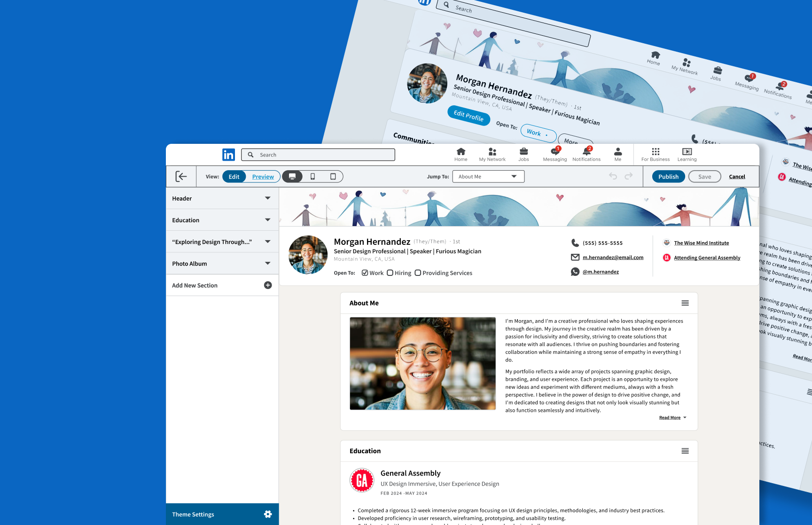Open For Business apps grid
This screenshot has height=525, width=812.
pyautogui.click(x=656, y=155)
